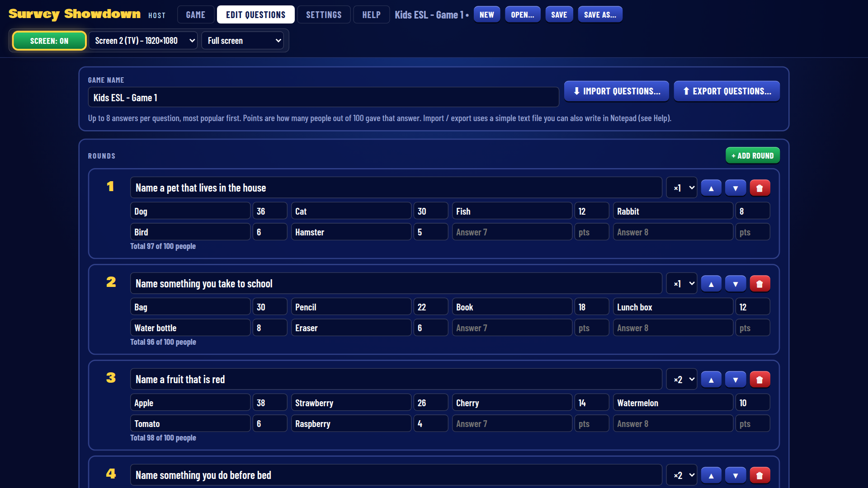Open the Settings tab
Screen dimensions: 868x488
point(324,14)
